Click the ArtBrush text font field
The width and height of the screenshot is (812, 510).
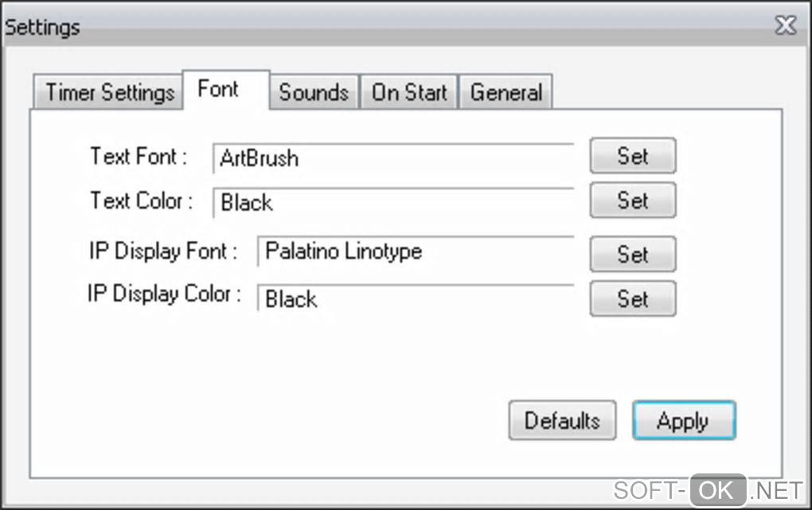(393, 158)
